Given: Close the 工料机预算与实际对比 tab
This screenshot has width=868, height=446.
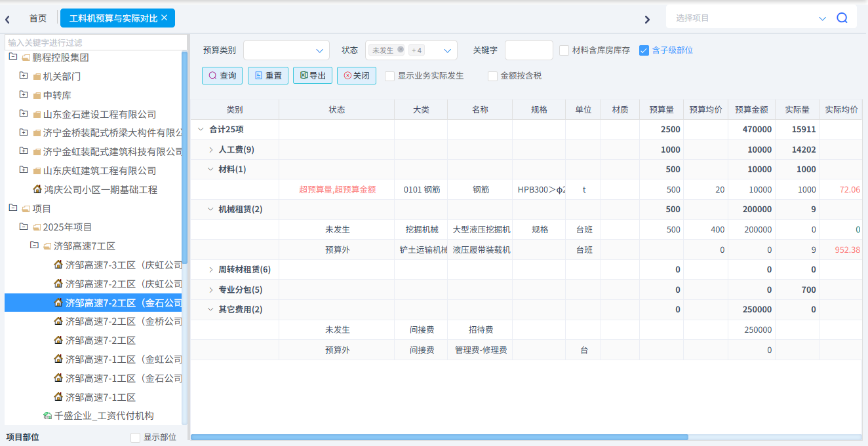Looking at the screenshot, I should coord(165,18).
